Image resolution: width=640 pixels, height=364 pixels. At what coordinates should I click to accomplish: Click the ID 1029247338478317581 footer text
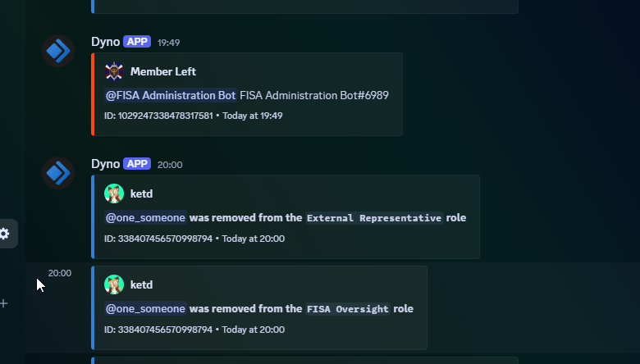pyautogui.click(x=158, y=116)
